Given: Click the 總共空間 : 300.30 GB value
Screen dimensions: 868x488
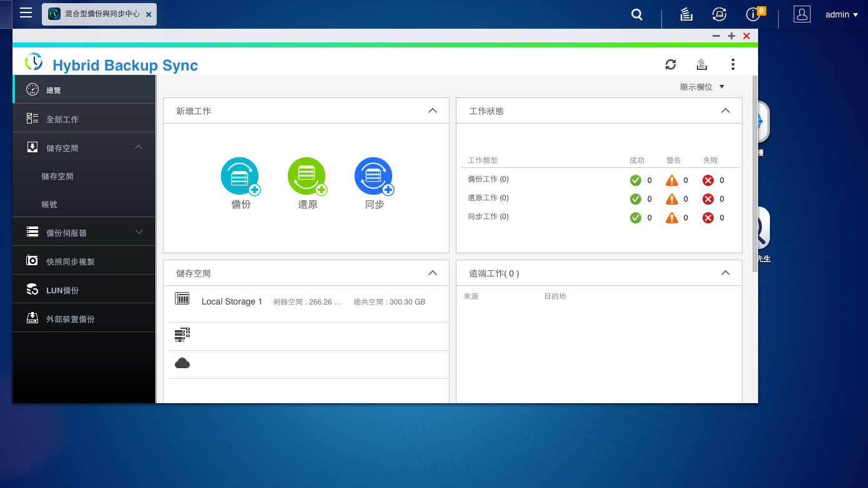Looking at the screenshot, I should click(x=389, y=302).
